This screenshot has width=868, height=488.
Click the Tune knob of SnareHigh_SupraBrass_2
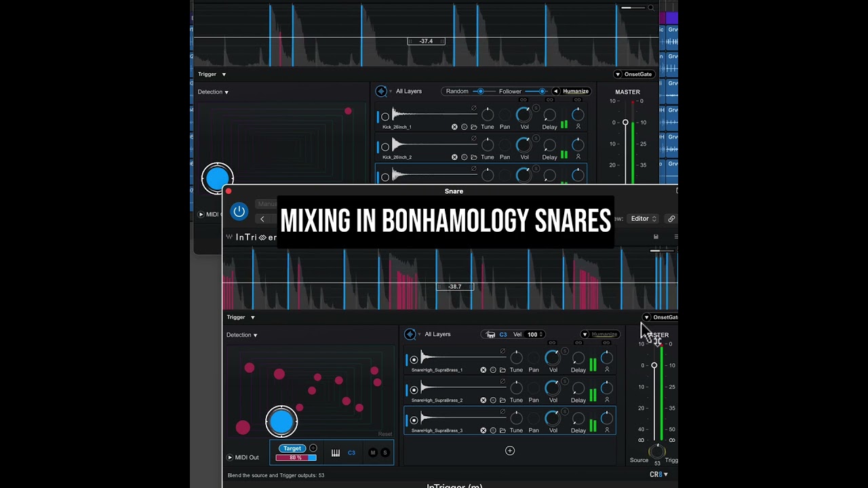pyautogui.click(x=516, y=388)
